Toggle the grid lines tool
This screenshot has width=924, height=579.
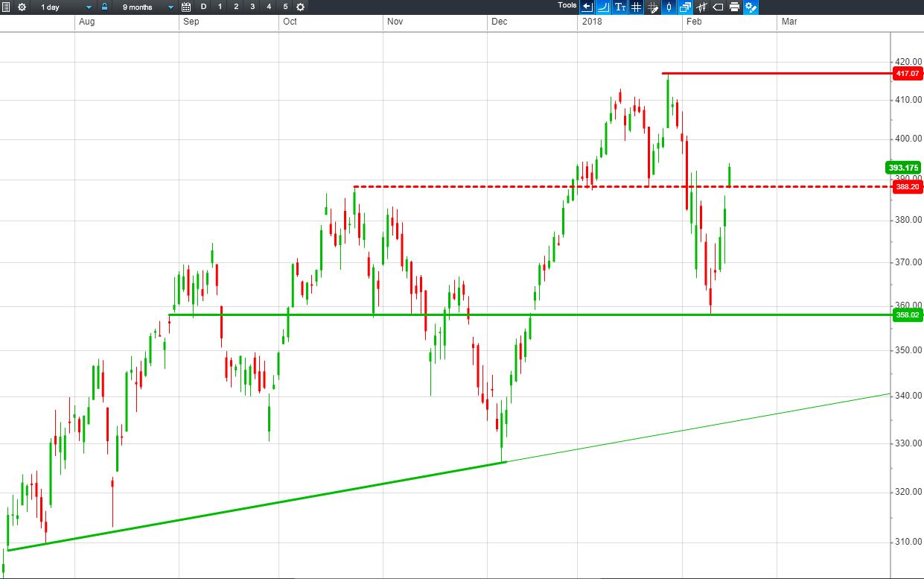point(636,7)
